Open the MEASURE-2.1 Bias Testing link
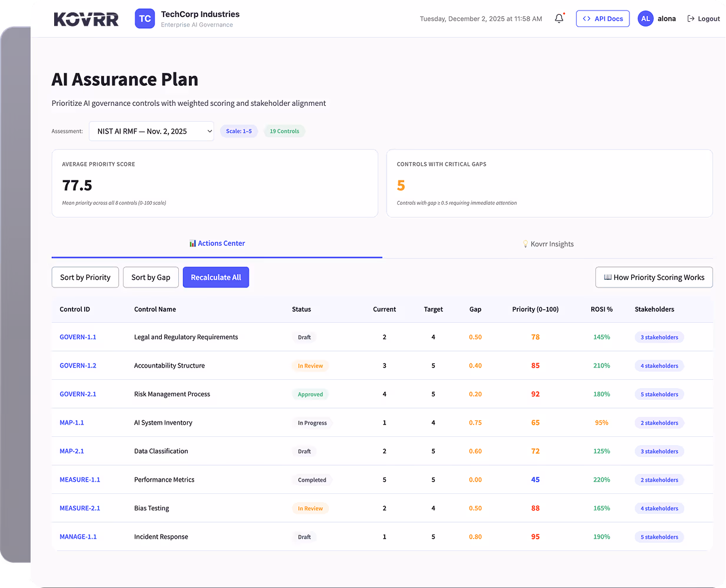This screenshot has width=726, height=588. (x=80, y=508)
